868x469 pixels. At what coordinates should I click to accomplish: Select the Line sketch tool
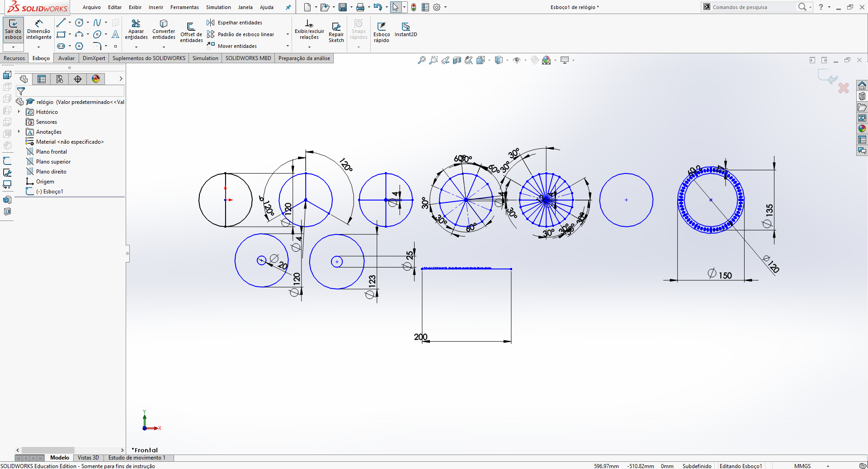[x=61, y=23]
